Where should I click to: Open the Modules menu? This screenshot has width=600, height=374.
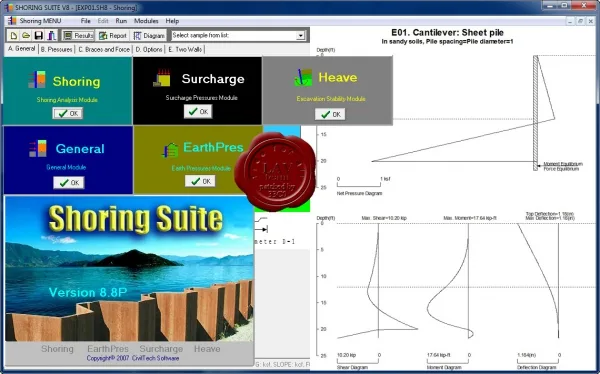pyautogui.click(x=146, y=21)
